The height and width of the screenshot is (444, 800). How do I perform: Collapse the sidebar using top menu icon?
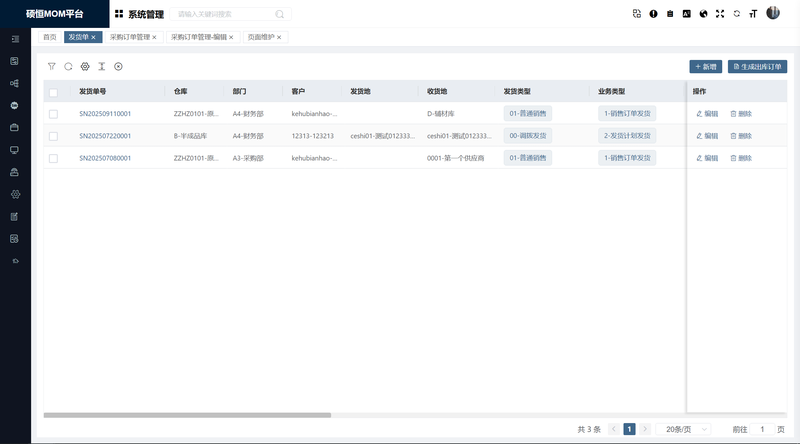pyautogui.click(x=15, y=39)
